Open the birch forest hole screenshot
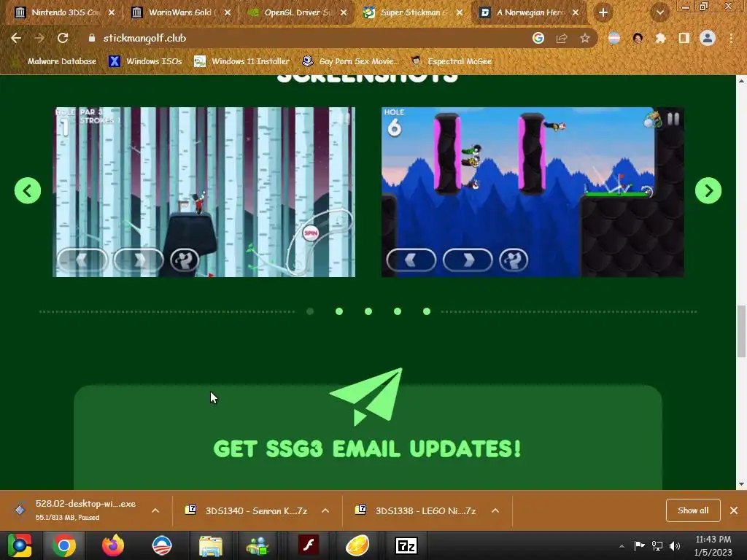Screen dimensions: 747x560 coord(204,192)
